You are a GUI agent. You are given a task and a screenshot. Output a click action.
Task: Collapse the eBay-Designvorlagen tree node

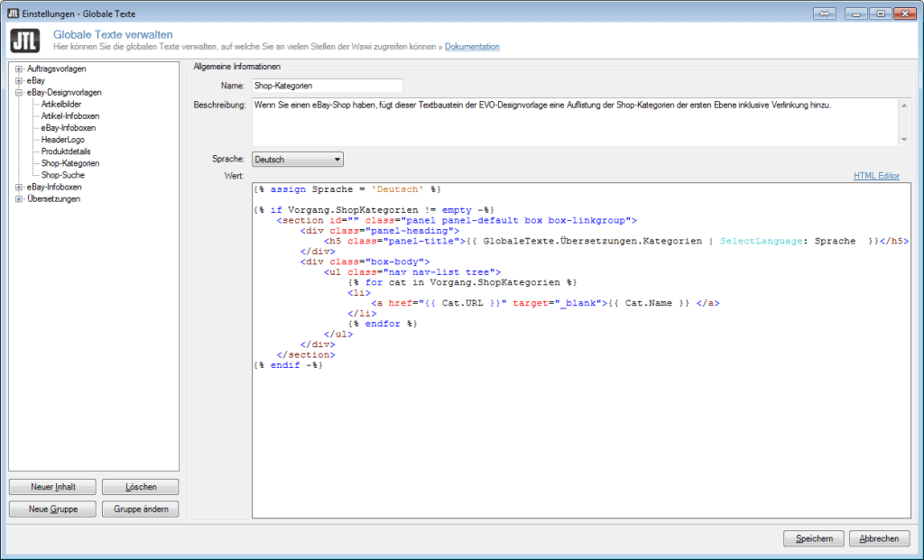pyautogui.click(x=18, y=92)
